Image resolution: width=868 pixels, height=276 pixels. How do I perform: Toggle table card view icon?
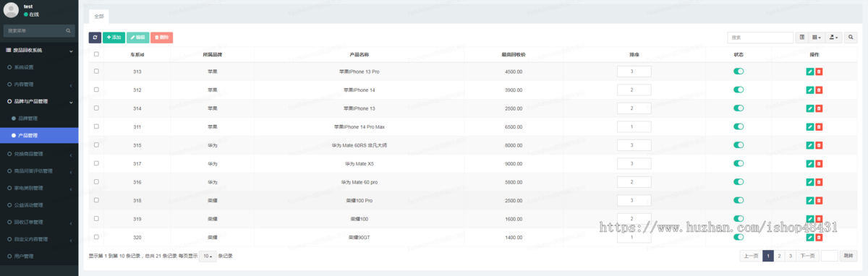point(801,37)
